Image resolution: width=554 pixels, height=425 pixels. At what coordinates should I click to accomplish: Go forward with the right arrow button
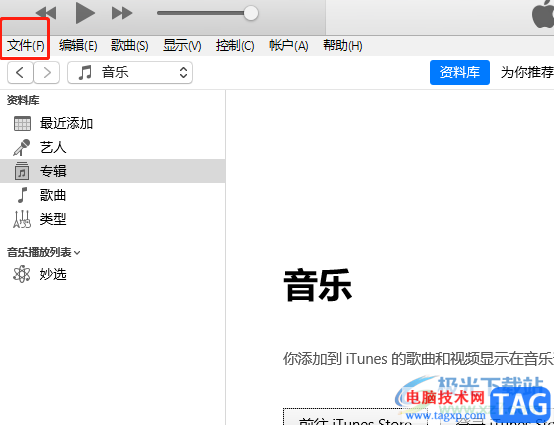(47, 72)
